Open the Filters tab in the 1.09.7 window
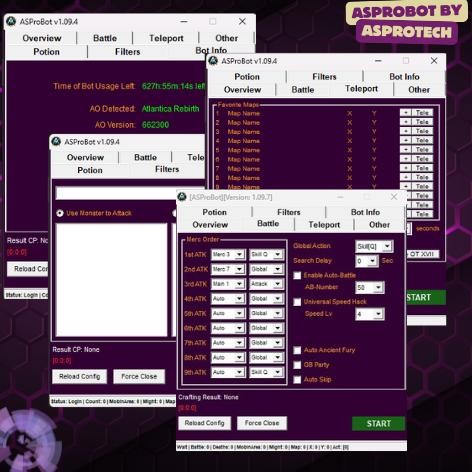 point(289,212)
